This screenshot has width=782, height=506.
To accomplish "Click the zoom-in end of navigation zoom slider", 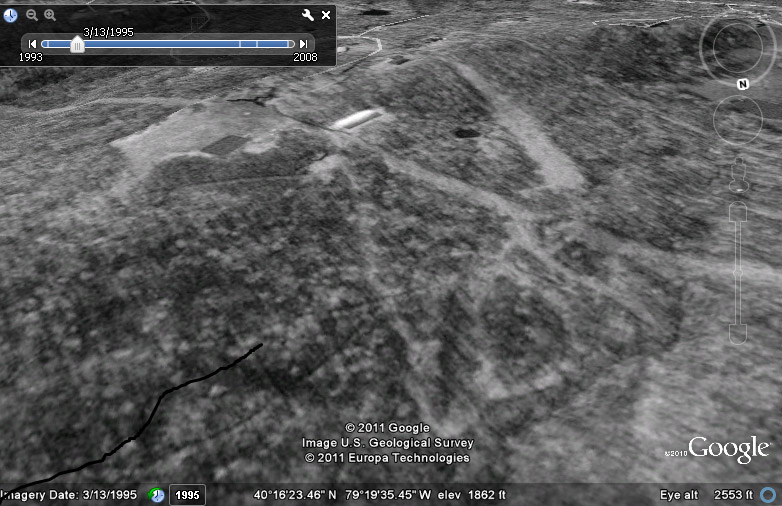I will (738, 211).
